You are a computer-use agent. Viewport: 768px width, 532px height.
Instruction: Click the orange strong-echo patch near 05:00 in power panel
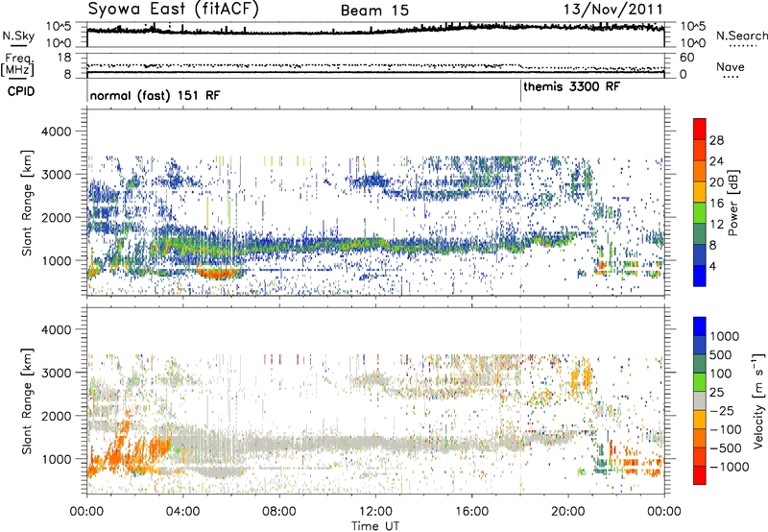click(219, 273)
